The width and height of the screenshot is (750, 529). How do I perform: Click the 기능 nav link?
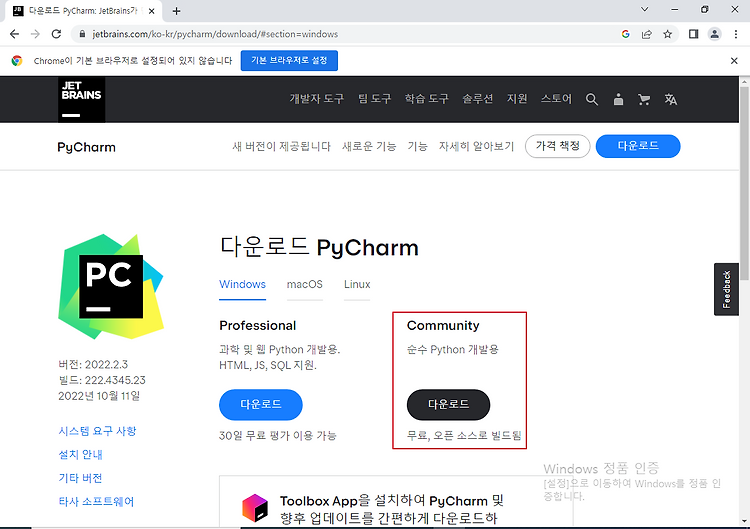418,146
